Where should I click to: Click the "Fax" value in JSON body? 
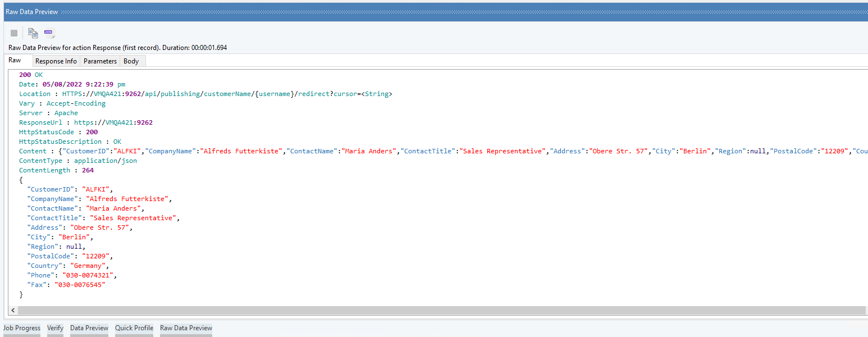80,285
